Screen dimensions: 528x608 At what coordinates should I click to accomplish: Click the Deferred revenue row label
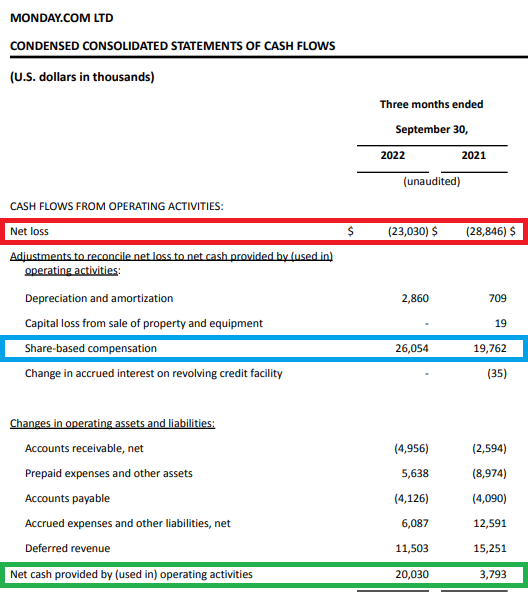point(67,548)
